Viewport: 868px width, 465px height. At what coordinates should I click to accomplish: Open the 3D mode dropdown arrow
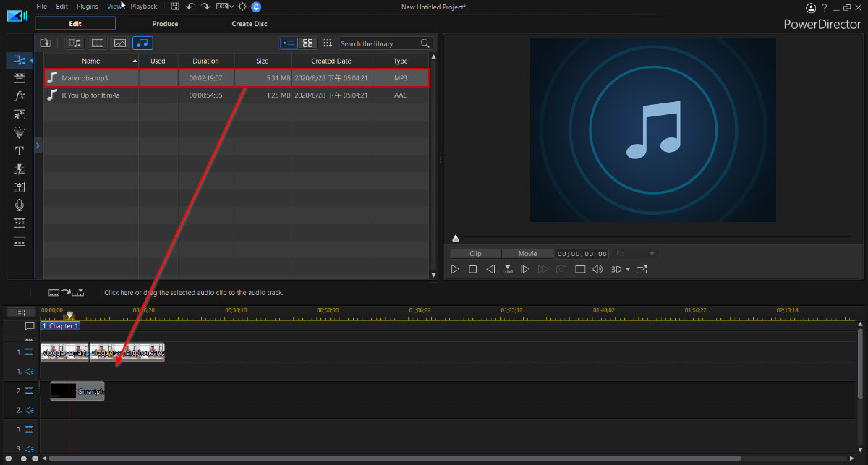coord(628,269)
